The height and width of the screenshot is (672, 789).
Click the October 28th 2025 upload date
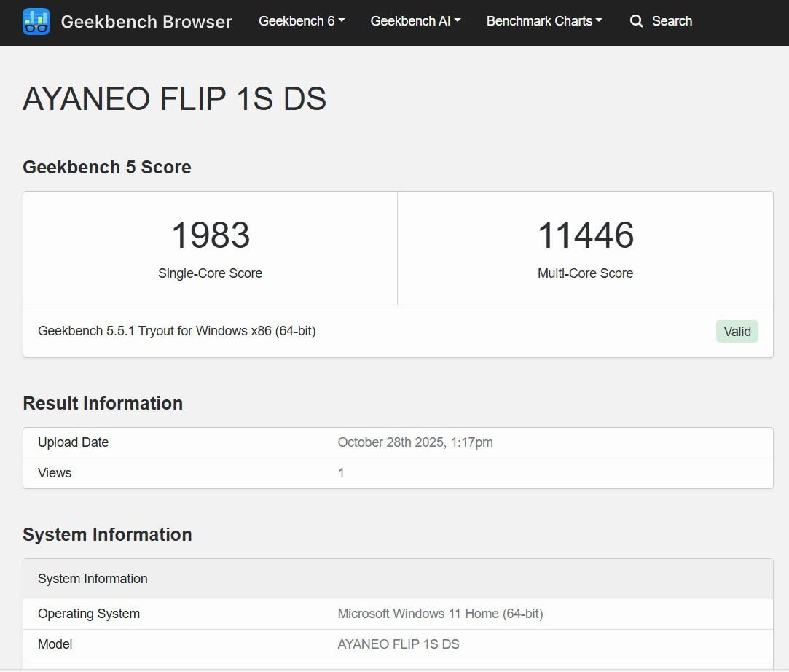(415, 442)
